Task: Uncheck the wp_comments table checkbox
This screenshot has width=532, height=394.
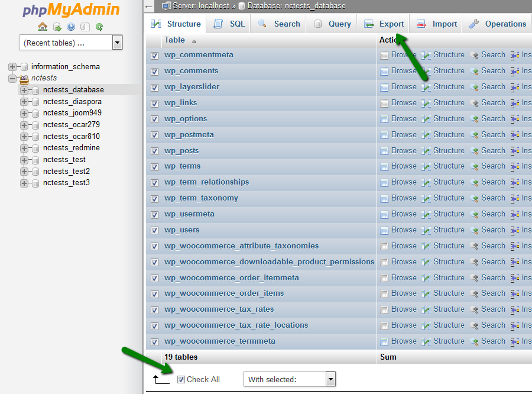Action: (155, 72)
